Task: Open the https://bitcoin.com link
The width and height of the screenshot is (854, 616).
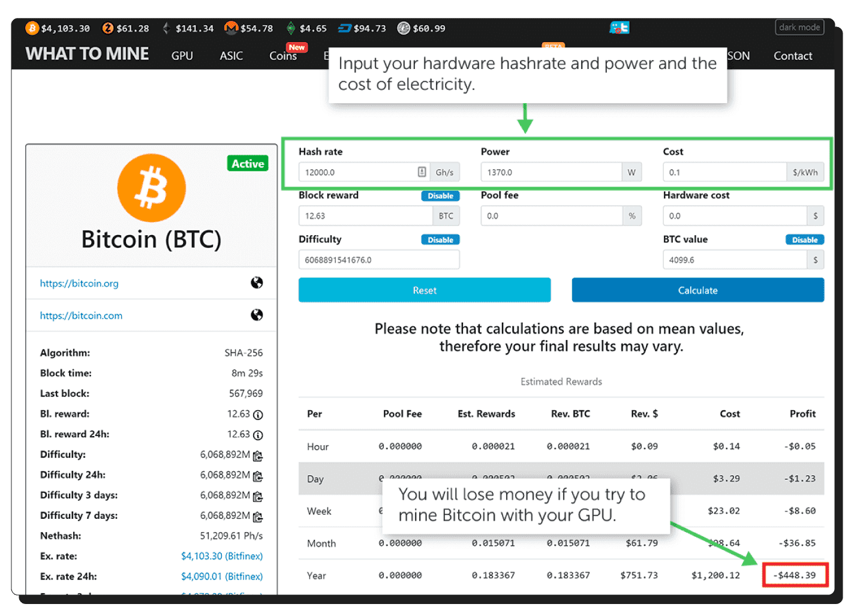Action: (x=81, y=315)
